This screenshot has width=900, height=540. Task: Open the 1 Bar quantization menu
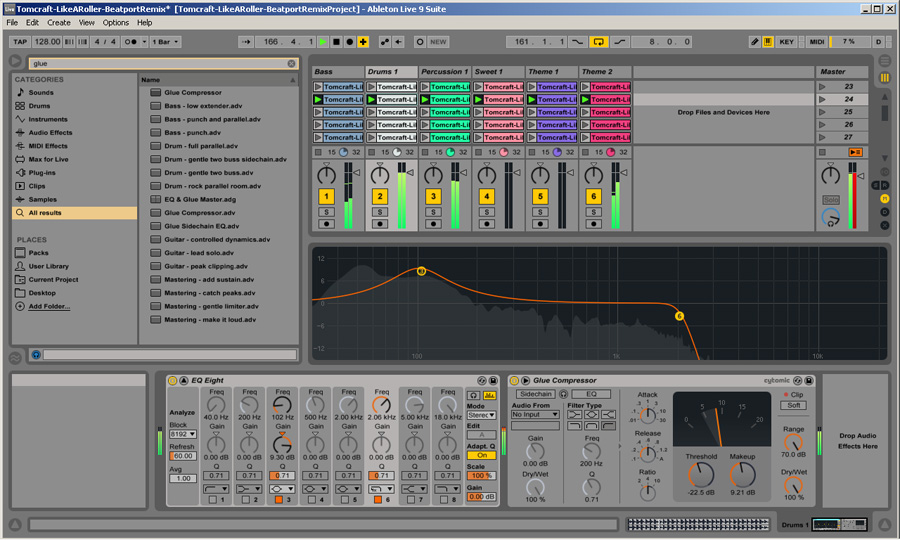coord(166,42)
